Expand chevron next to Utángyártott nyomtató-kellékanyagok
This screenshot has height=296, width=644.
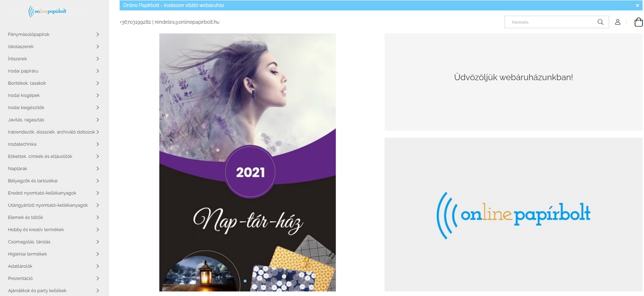pos(98,205)
